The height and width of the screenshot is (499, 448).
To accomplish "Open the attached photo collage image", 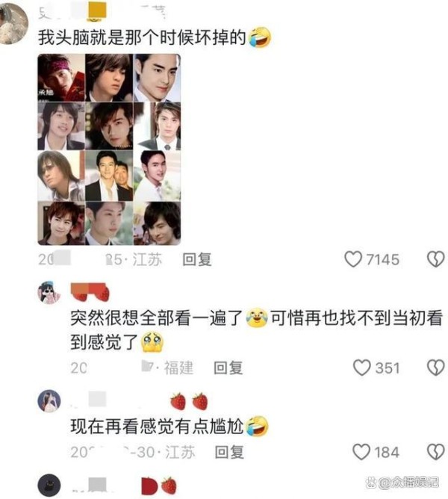I will click(109, 149).
